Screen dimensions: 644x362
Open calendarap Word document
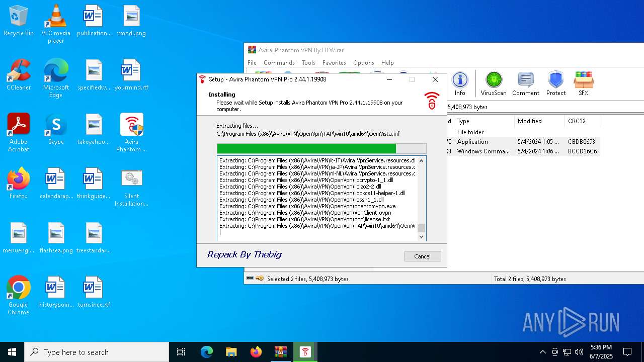(56, 184)
